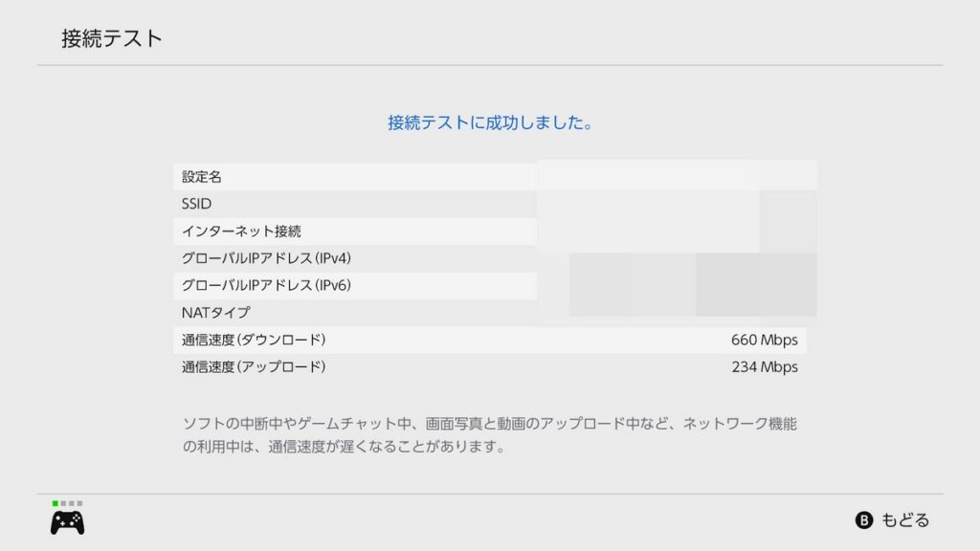Click the 接続テストに成功しました message
This screenshot has height=551, width=980.
(489, 123)
